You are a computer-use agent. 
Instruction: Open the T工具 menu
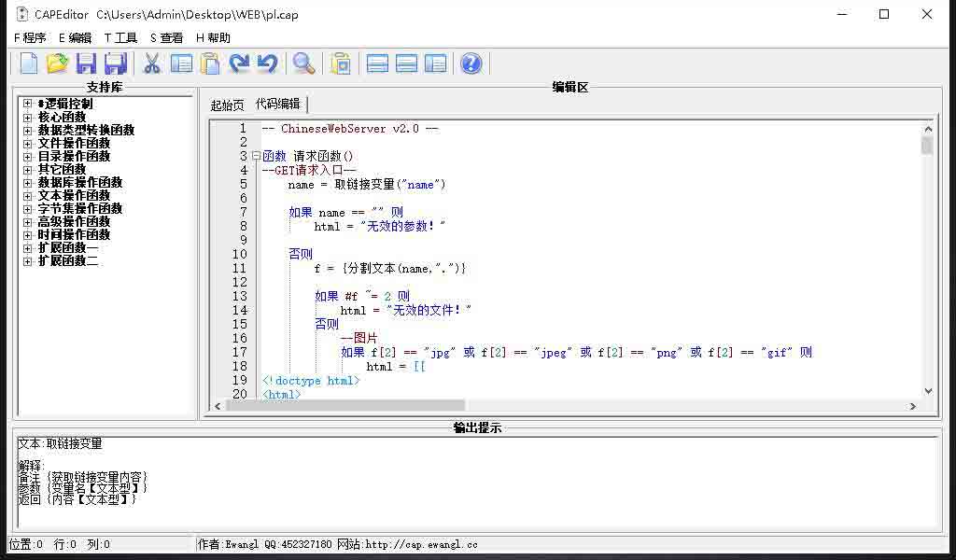(x=119, y=37)
